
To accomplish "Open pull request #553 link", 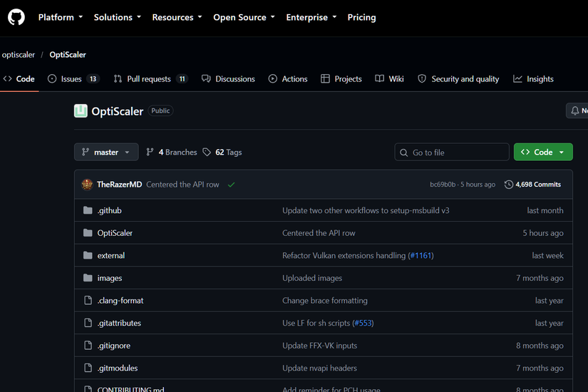I will point(363,323).
